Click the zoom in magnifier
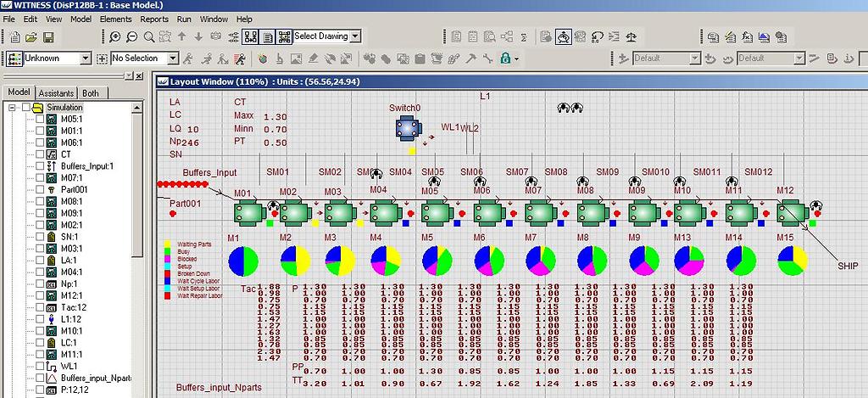Image resolution: width=868 pixels, height=398 pixels. (x=114, y=37)
